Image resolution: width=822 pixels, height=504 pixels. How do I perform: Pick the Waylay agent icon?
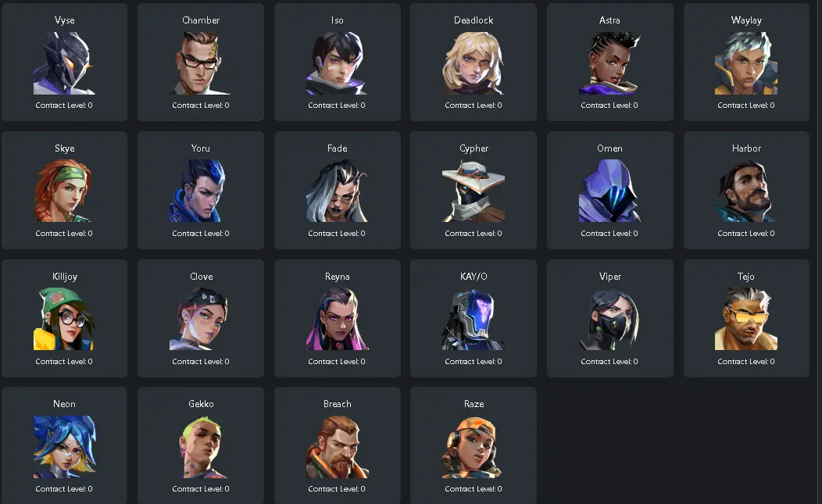[x=746, y=63]
